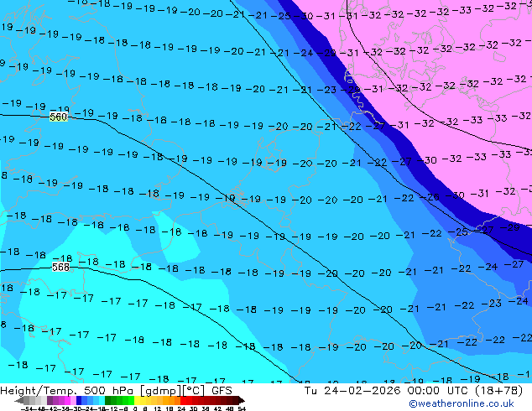Pick the bright red legend swatch above 24
This screenshot has height=411, width=532.
coord(183,400)
